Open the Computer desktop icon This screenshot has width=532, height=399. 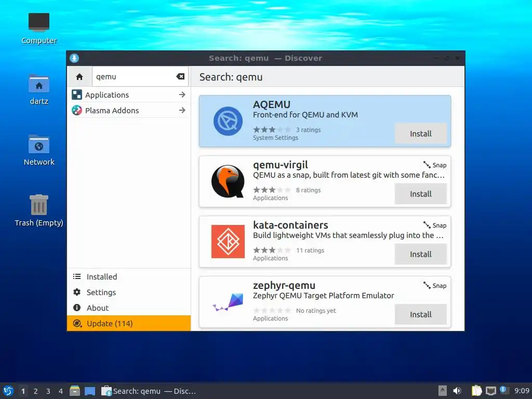tap(39, 29)
